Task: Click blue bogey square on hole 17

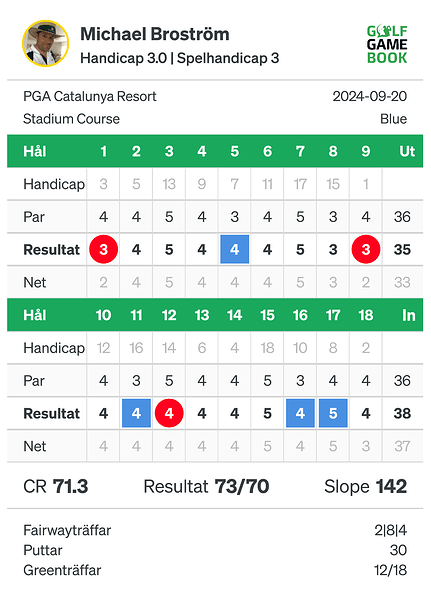Action: 333,413
